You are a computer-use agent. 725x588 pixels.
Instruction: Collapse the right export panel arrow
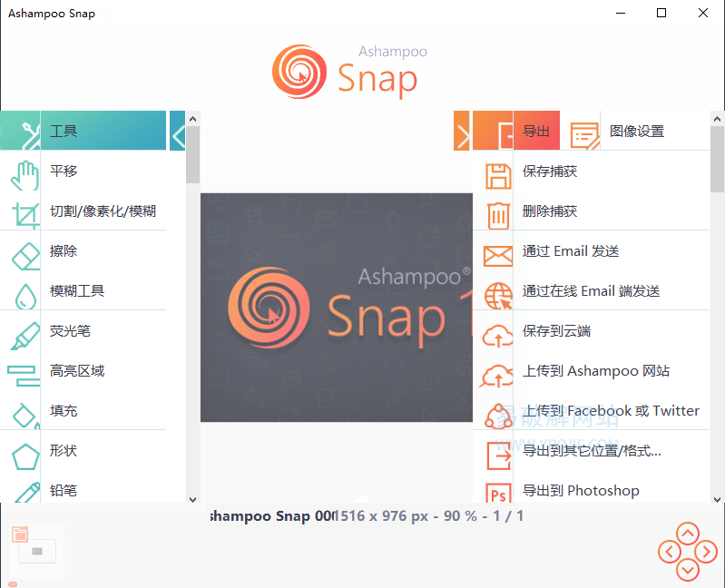coord(462,131)
